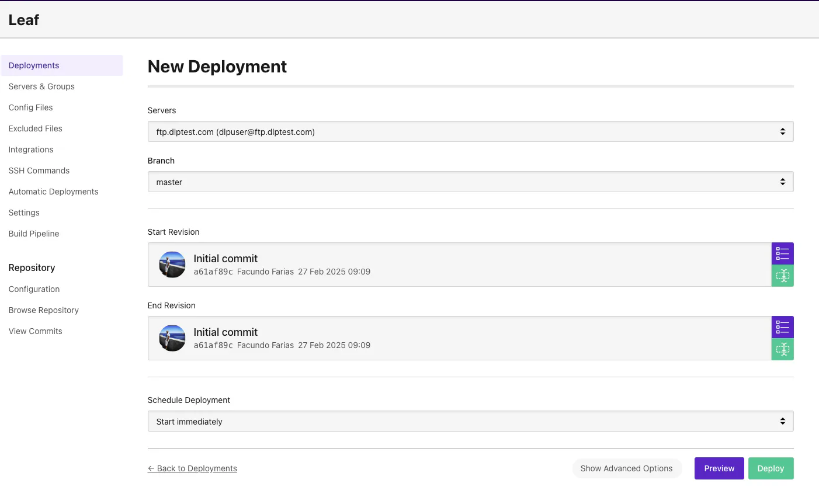Show Advanced Options
Image resolution: width=819 pixels, height=504 pixels.
(x=626, y=468)
